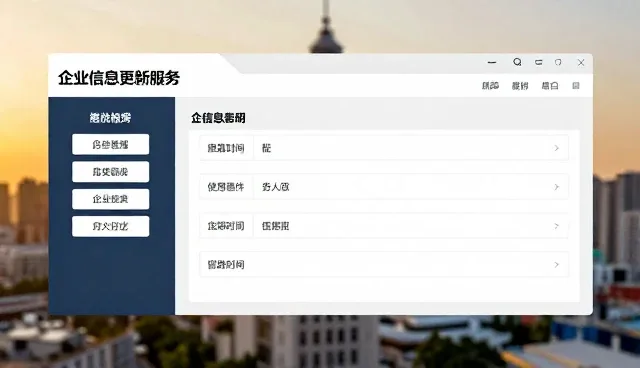Click the blue sidebar heading above the buttons

pos(110,118)
